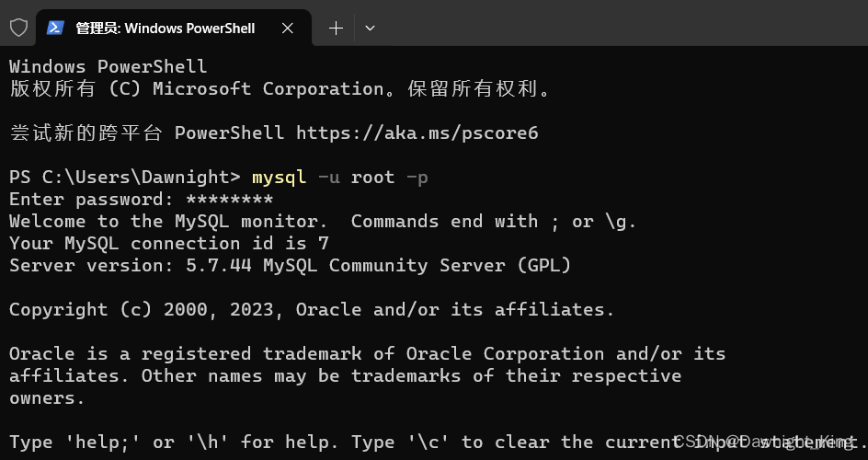
Task: Click the 'mysql' command text
Action: point(279,178)
